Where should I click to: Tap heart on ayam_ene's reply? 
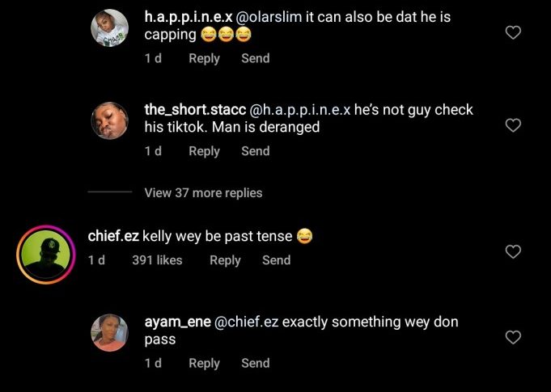click(512, 337)
